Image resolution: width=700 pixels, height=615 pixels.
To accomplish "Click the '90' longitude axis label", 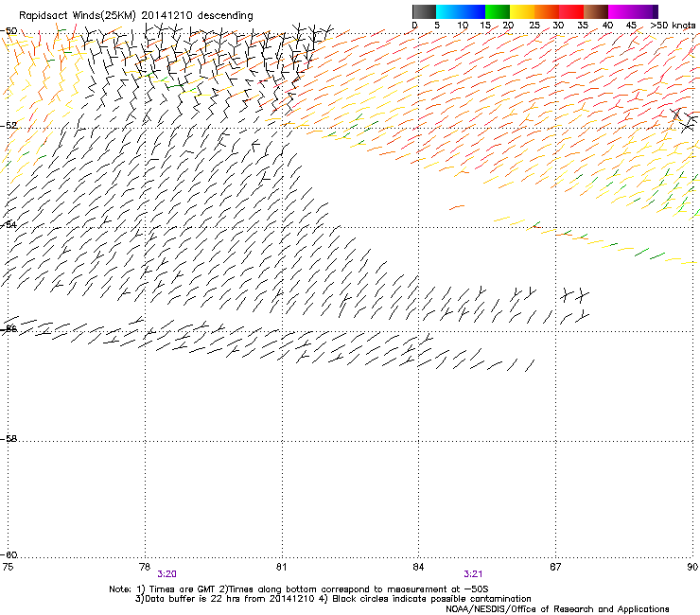I will point(692,567).
